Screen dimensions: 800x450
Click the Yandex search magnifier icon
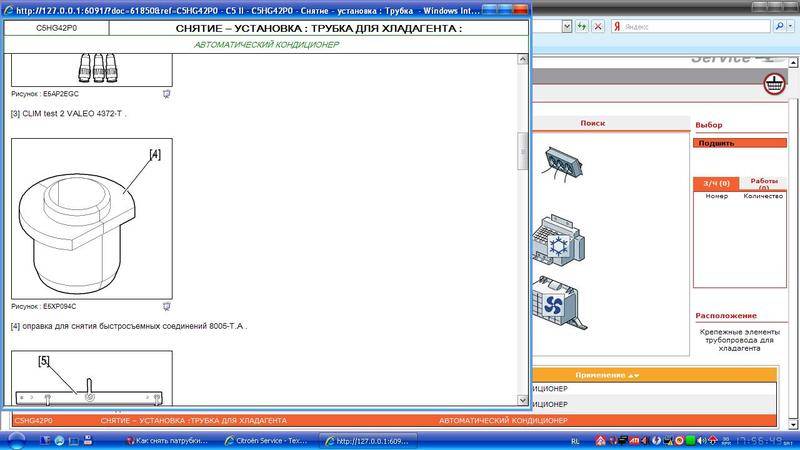[779, 27]
